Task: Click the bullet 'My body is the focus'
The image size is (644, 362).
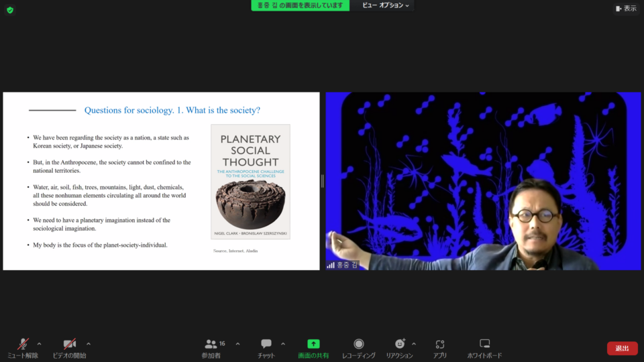Action: (100, 245)
